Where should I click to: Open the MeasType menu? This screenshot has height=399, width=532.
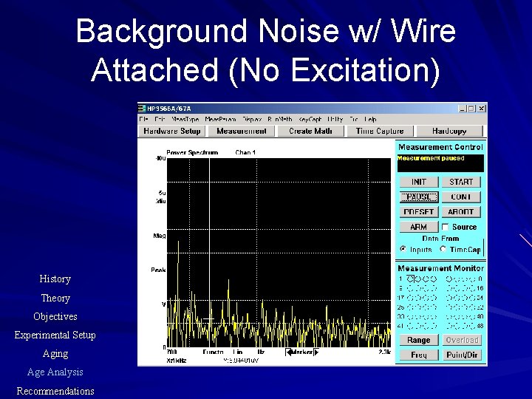[185, 120]
